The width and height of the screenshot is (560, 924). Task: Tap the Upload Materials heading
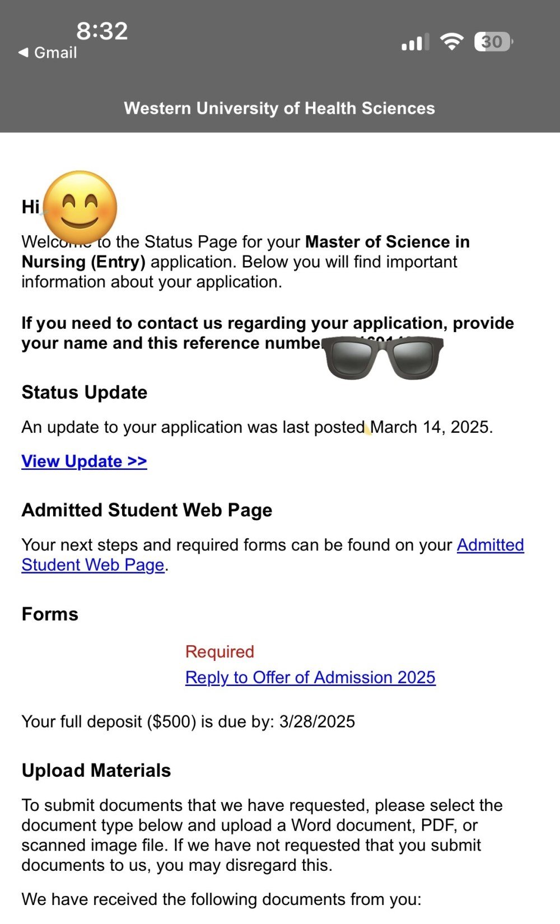click(x=96, y=771)
